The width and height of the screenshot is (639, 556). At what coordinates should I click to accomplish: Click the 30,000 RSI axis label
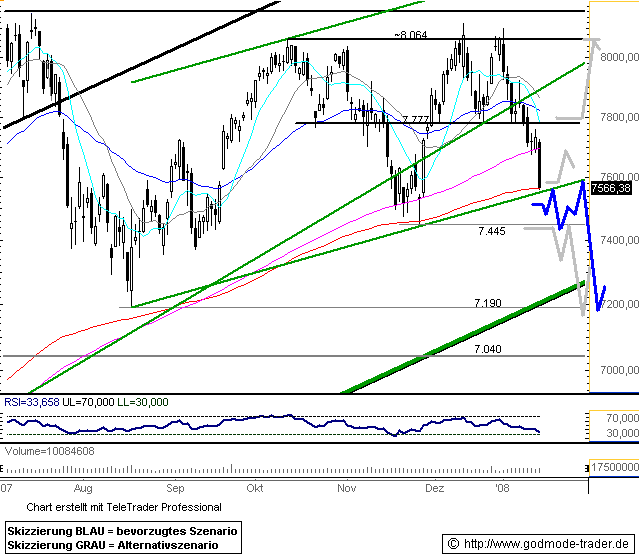tap(622, 433)
